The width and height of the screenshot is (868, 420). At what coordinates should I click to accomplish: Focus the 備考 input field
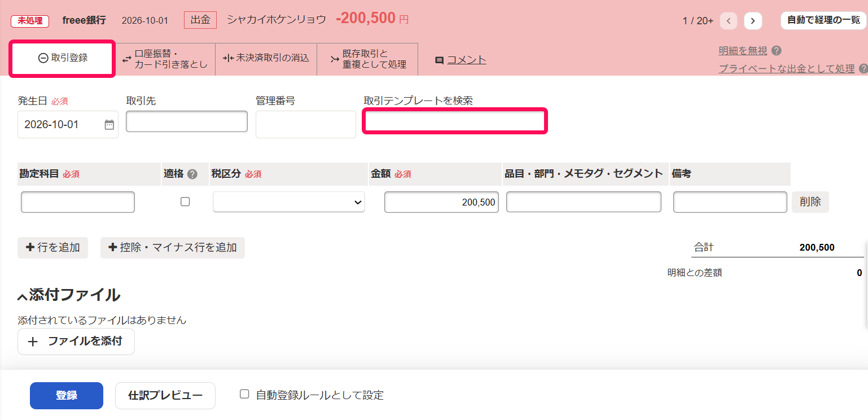click(730, 202)
